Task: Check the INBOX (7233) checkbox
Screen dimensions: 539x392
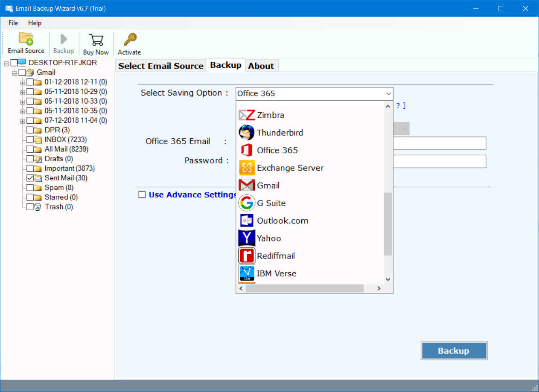Action: click(30, 139)
